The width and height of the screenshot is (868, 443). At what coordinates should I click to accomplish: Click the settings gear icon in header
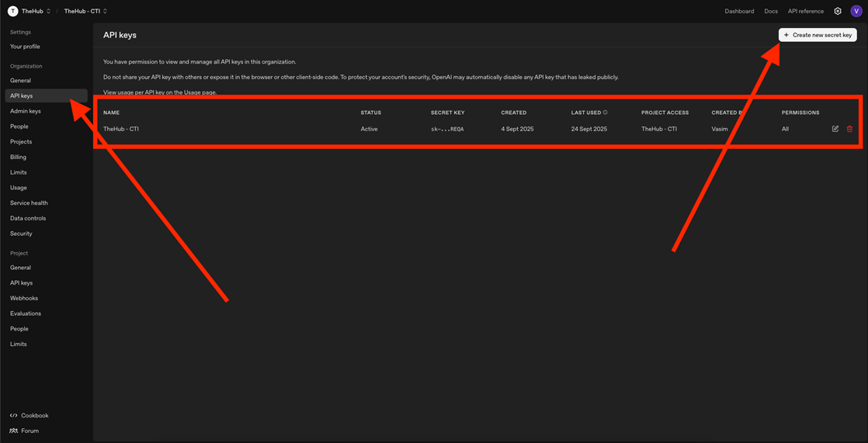click(x=837, y=12)
